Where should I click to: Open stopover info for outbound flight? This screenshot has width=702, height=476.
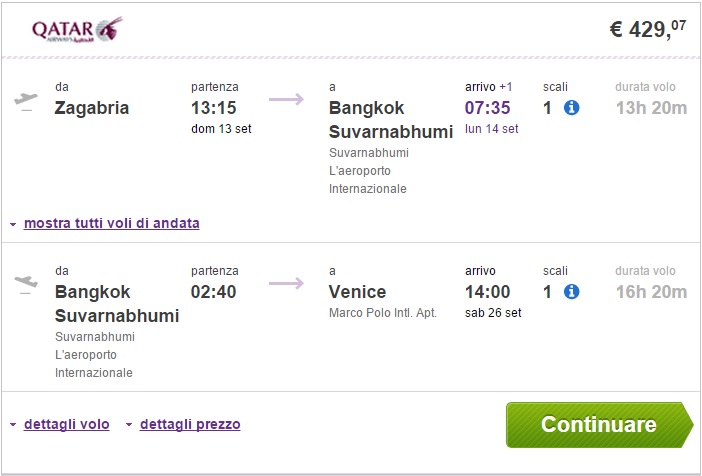572,108
